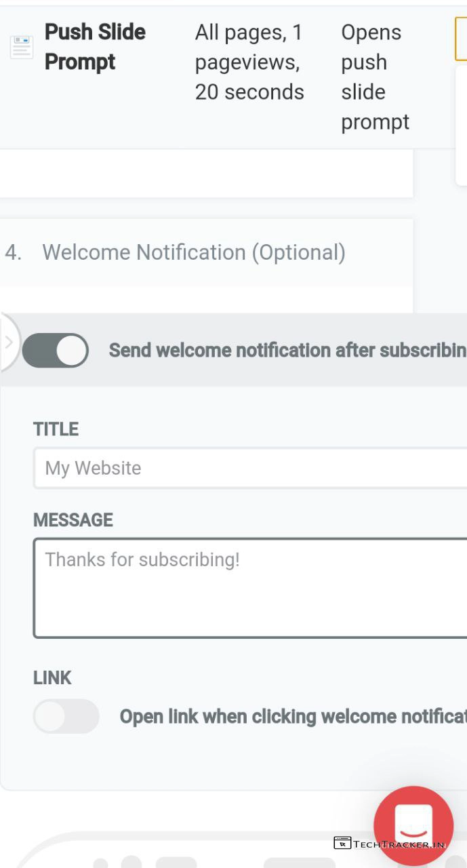Click the notification preview graphic at the bottom

(203, 854)
